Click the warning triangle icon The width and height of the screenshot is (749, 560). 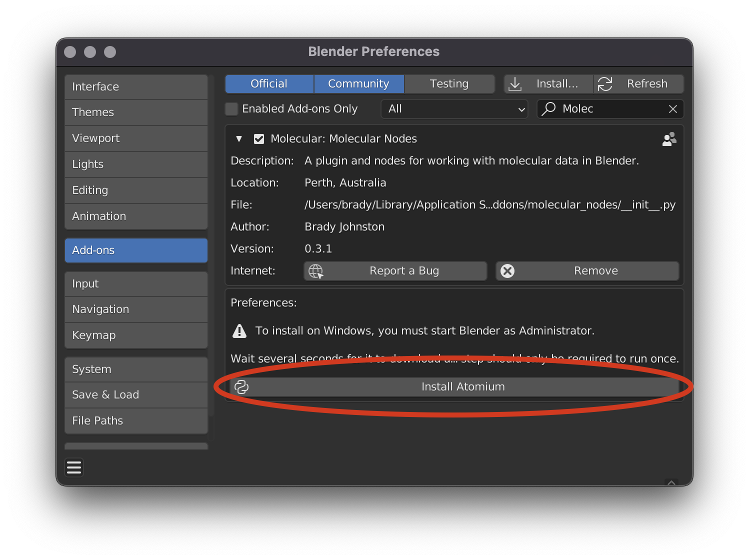click(239, 331)
